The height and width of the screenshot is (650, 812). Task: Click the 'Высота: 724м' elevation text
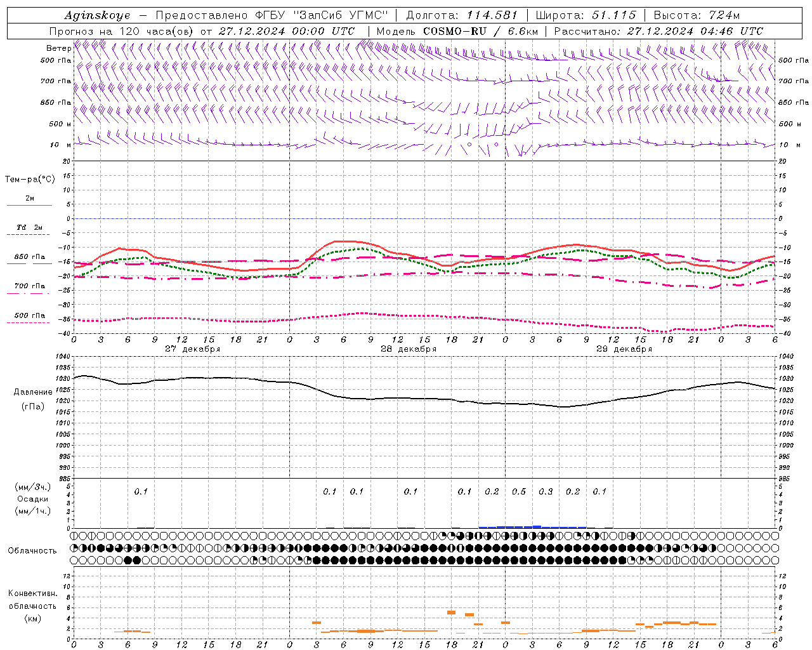(697, 15)
